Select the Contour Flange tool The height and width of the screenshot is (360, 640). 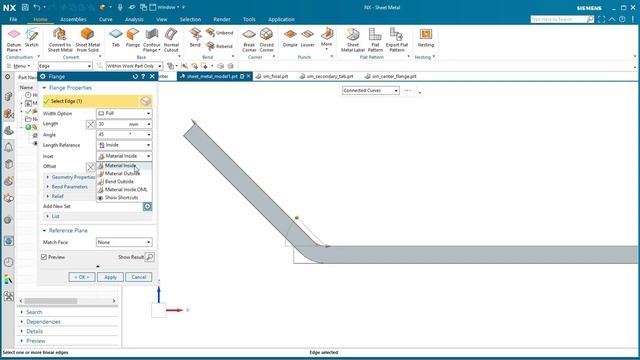click(x=151, y=40)
